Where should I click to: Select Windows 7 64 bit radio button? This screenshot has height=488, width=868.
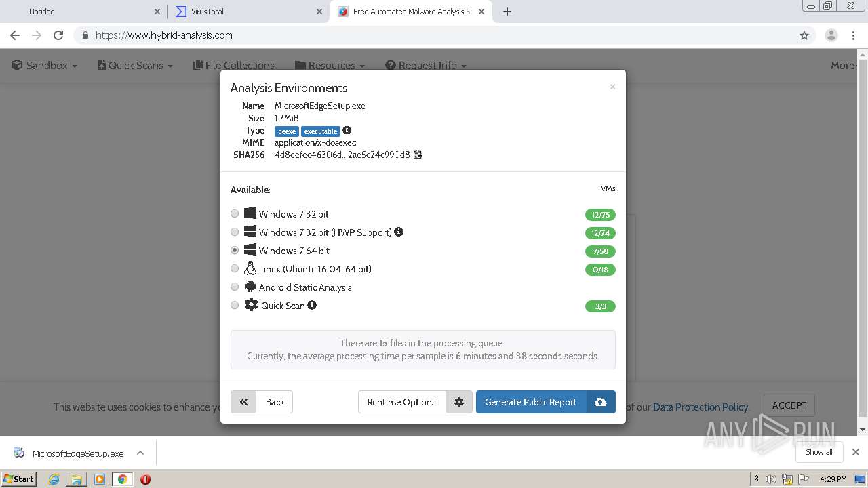(x=235, y=250)
